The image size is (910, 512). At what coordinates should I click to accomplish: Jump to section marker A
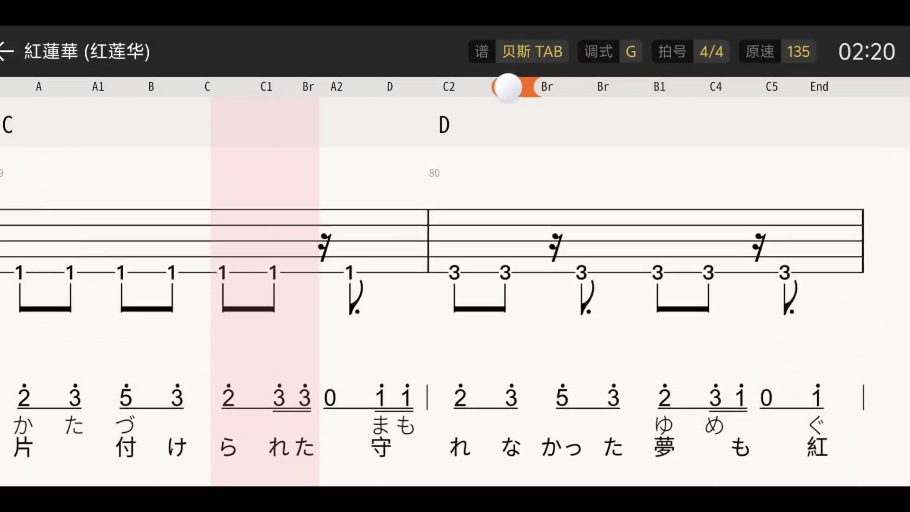pos(39,87)
